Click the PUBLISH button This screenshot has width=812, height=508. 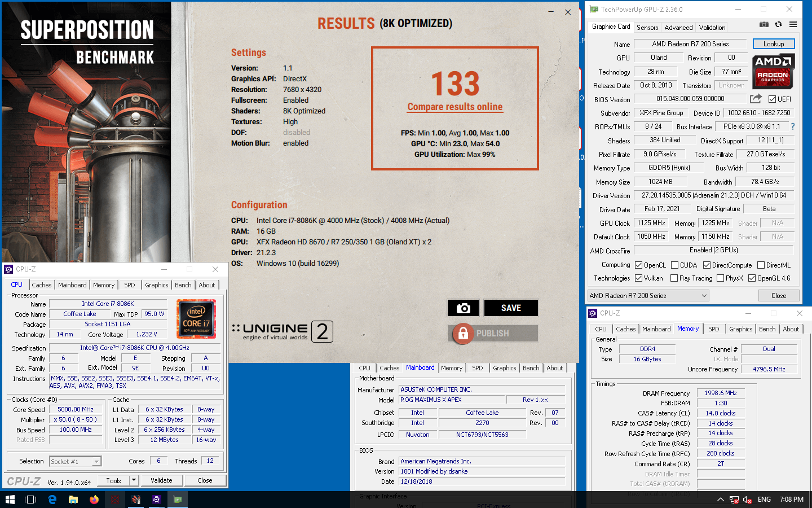point(493,333)
